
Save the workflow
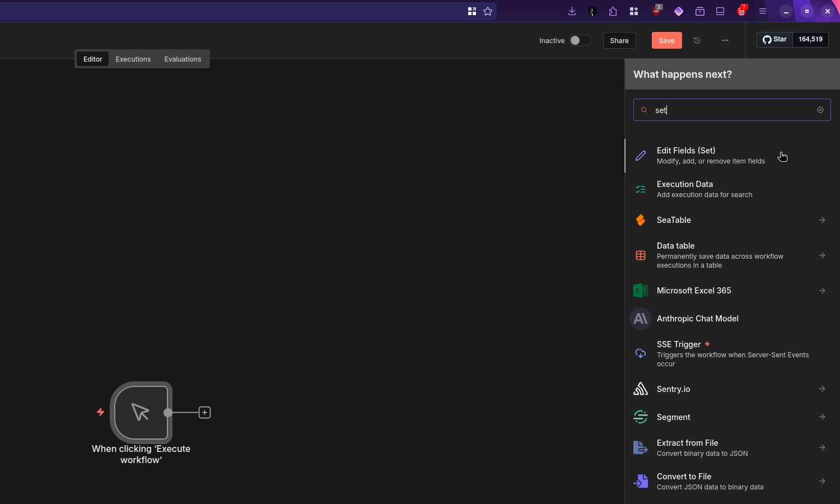click(x=666, y=40)
